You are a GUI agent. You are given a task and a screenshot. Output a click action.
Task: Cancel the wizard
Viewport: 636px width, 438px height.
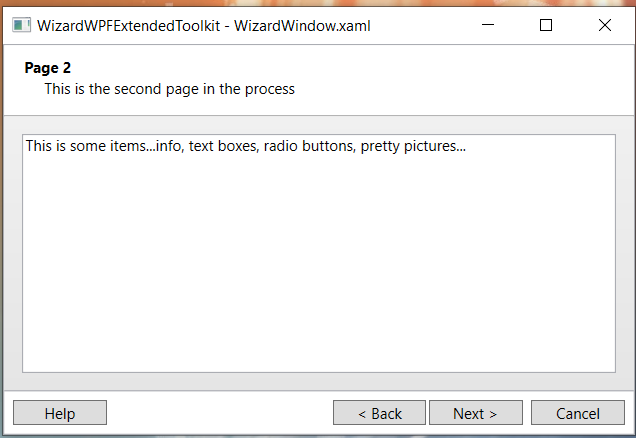577,413
